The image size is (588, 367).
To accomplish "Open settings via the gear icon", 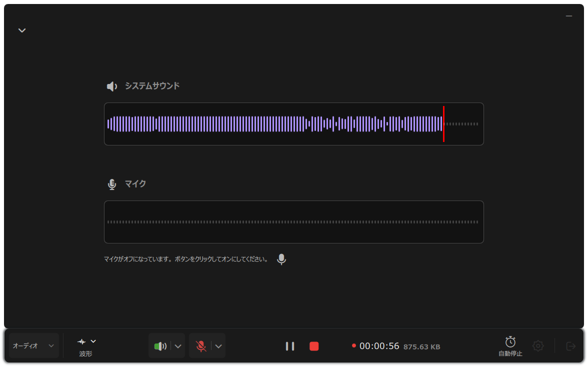I will (x=538, y=345).
